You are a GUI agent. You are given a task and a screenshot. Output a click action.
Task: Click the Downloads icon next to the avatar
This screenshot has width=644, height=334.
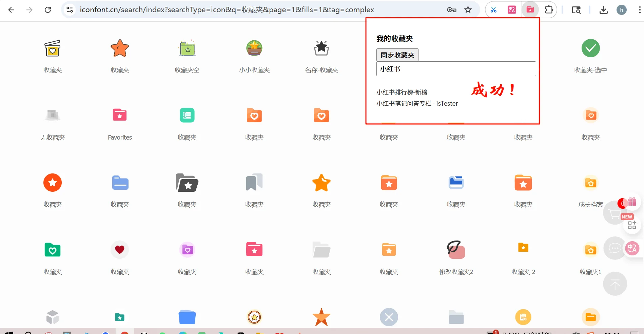coord(603,10)
